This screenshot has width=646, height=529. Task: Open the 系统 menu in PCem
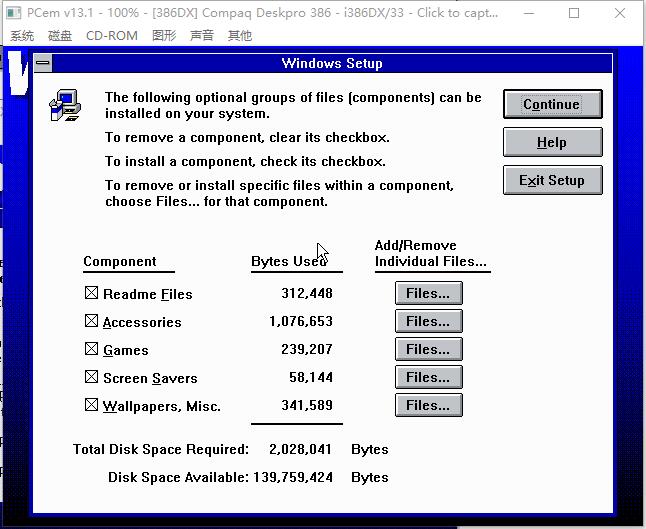pyautogui.click(x=22, y=36)
